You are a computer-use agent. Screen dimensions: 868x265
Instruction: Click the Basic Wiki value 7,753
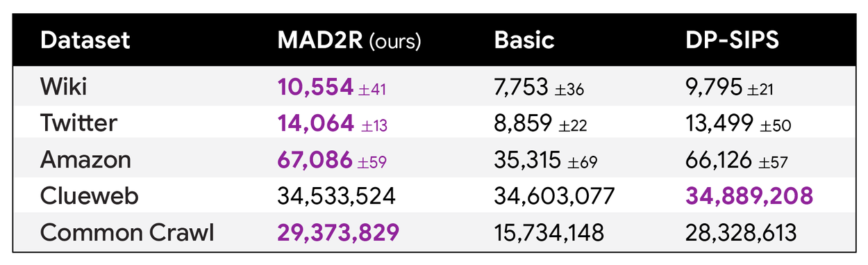pyautogui.click(x=522, y=87)
